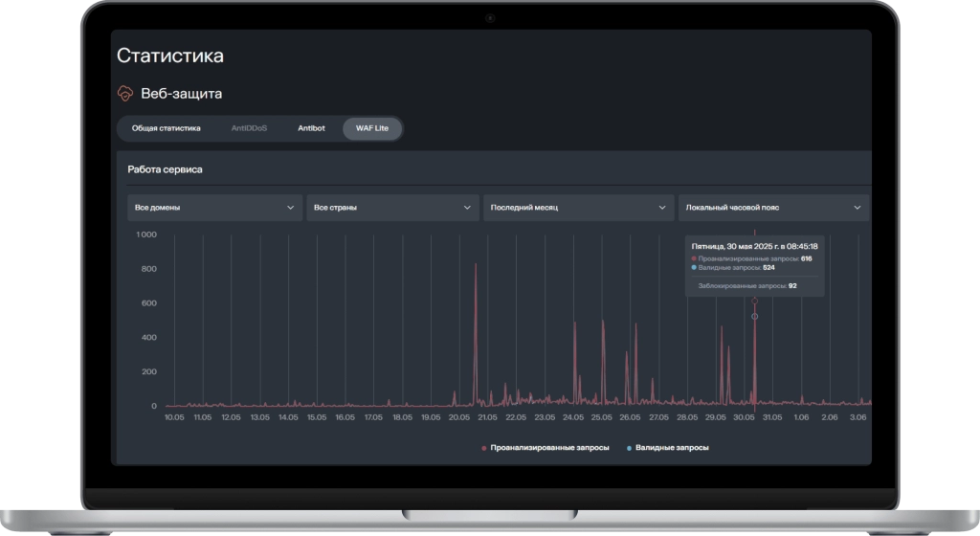Click the tallest chart peak after 20.05

476,265
